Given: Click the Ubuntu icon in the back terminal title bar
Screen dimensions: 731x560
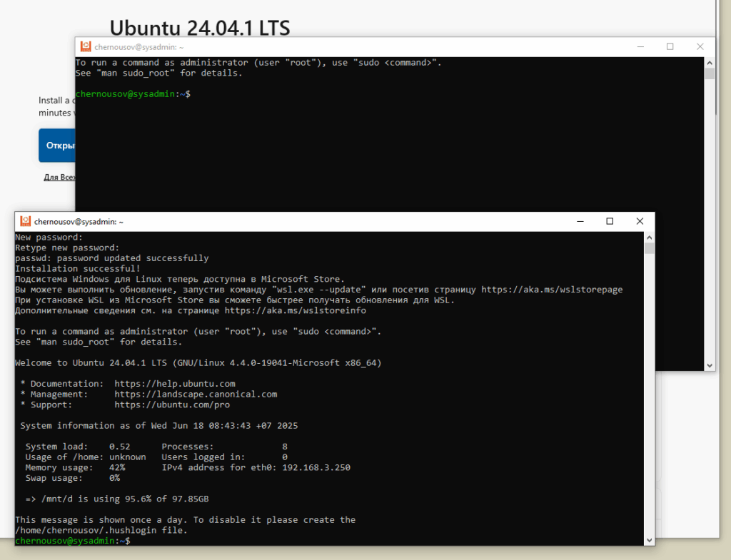Looking at the screenshot, I should 86,47.
